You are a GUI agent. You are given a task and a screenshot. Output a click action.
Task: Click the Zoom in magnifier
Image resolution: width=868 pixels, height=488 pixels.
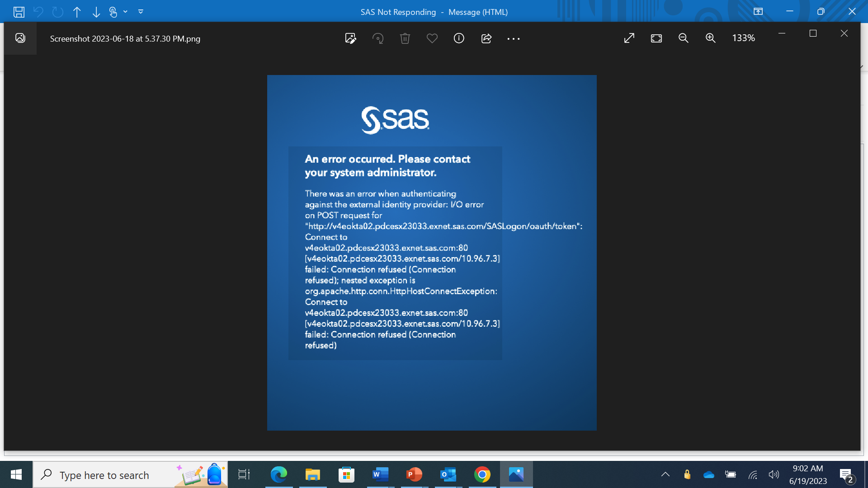pyautogui.click(x=711, y=38)
